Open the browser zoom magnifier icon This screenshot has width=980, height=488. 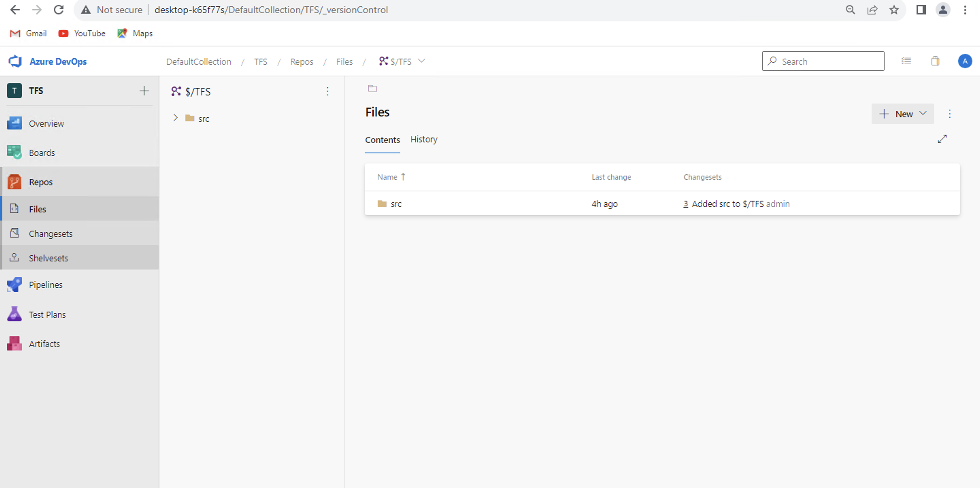point(850,10)
